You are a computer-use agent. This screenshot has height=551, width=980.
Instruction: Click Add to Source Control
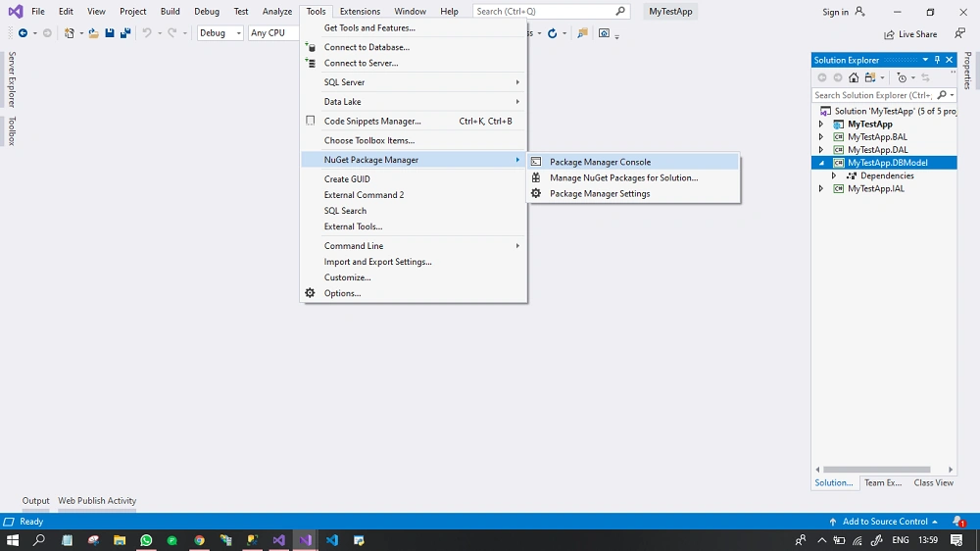coord(885,521)
